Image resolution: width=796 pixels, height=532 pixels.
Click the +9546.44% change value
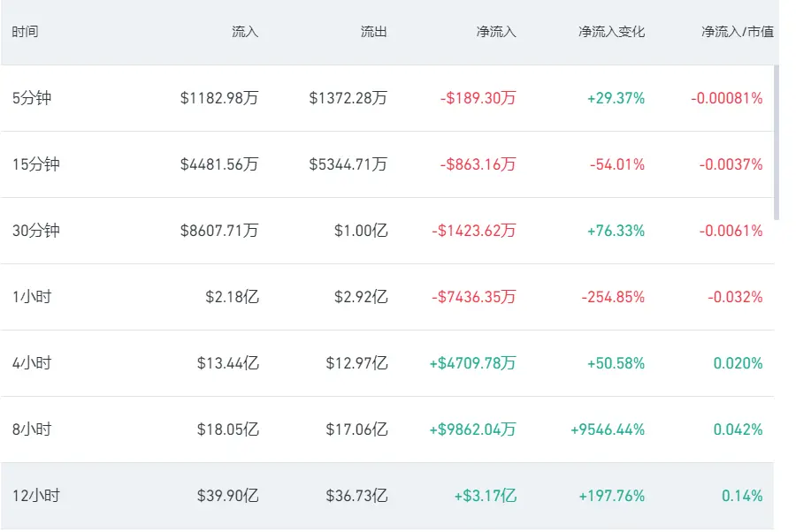click(x=608, y=429)
